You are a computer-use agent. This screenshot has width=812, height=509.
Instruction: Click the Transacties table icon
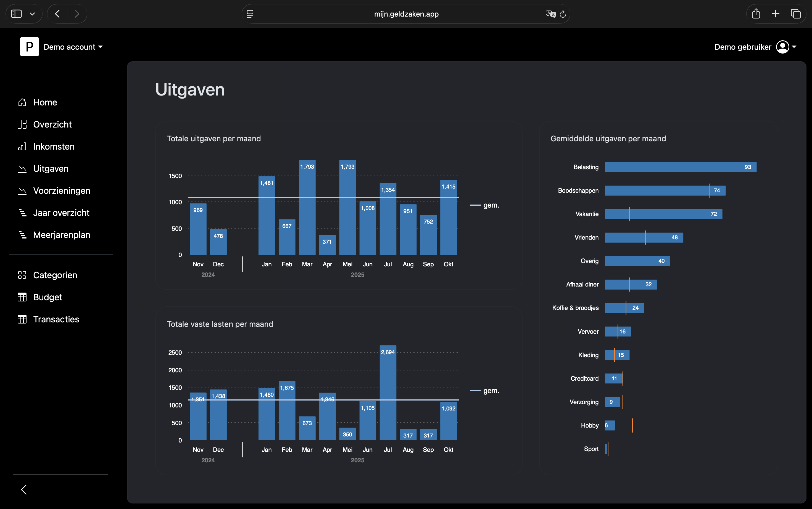tap(22, 319)
